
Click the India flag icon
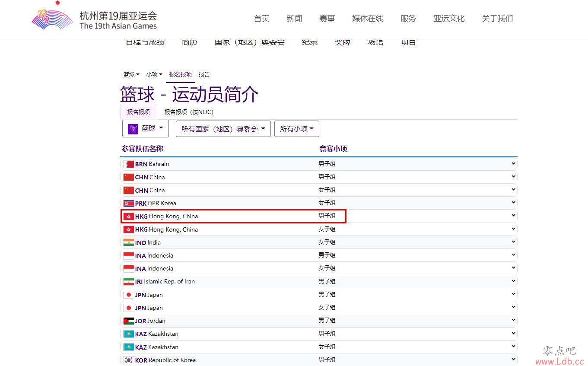point(128,242)
